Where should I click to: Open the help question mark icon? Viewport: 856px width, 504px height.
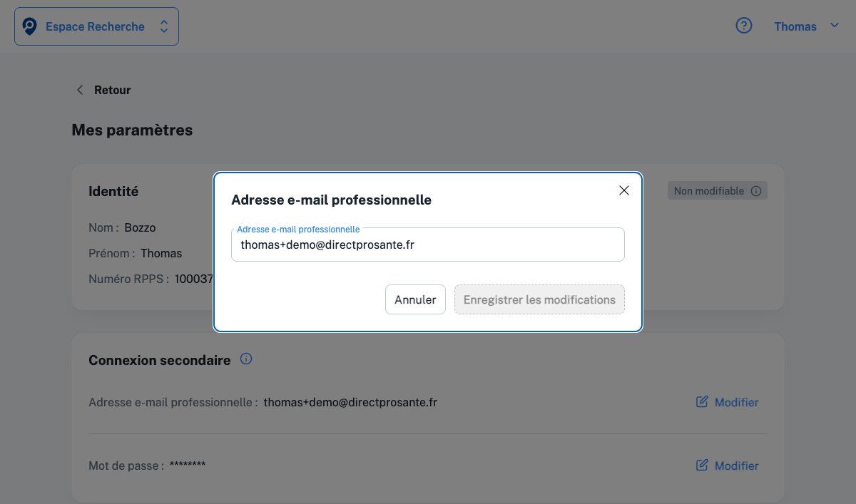click(744, 26)
